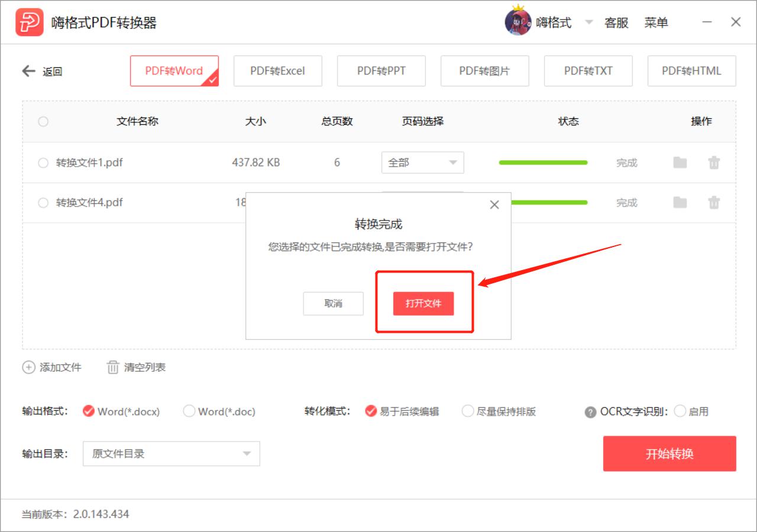Switch to PDF转图片 tab
Screen dimensions: 757x532
point(485,71)
